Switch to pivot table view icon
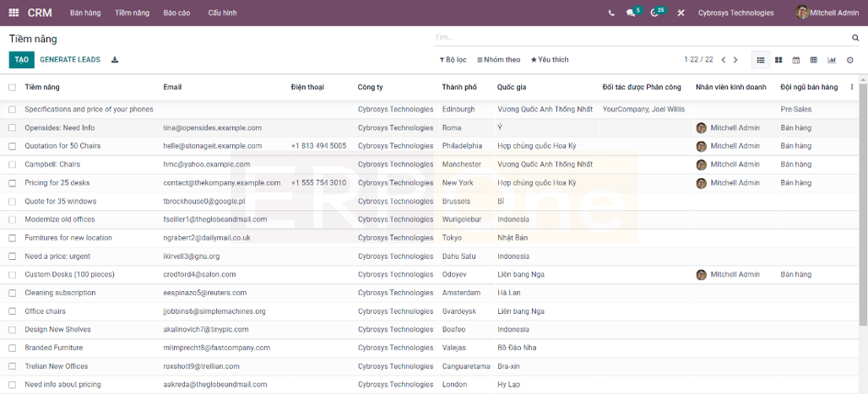The width and height of the screenshot is (868, 394). [x=814, y=60]
